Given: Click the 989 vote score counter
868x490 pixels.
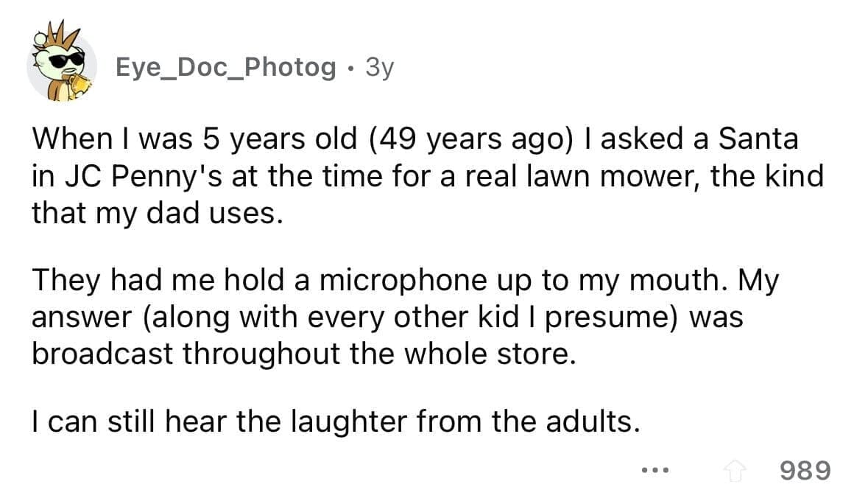Looking at the screenshot, I should 805,470.
